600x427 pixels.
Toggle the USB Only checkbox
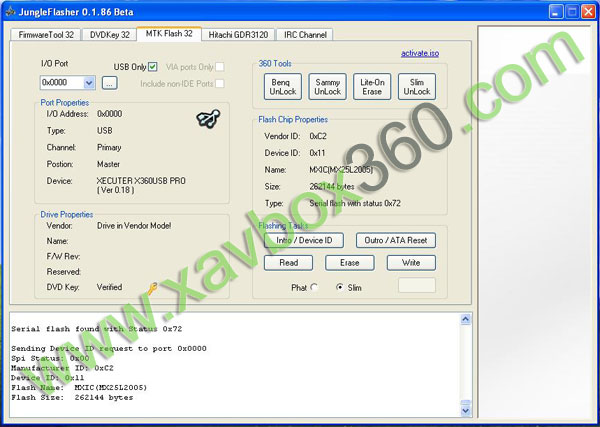click(152, 67)
